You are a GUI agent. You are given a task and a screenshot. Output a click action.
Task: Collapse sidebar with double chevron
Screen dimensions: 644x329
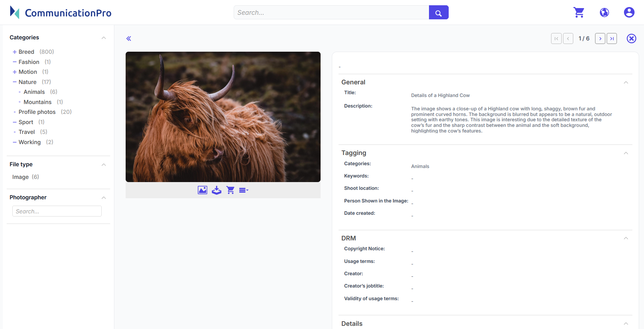click(x=129, y=39)
